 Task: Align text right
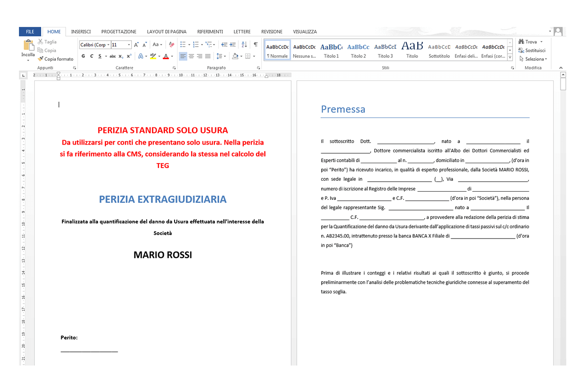pos(200,56)
